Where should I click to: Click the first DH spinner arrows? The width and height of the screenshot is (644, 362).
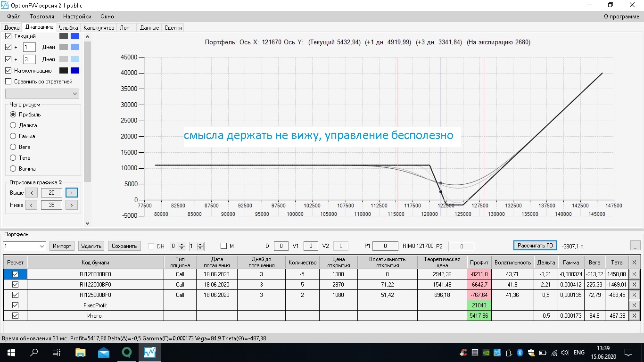182,246
